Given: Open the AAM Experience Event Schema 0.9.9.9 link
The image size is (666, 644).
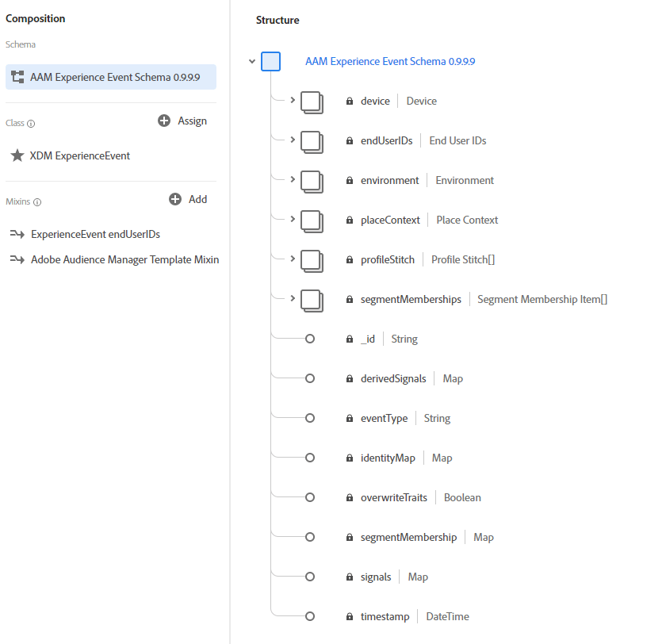Looking at the screenshot, I should [390, 61].
